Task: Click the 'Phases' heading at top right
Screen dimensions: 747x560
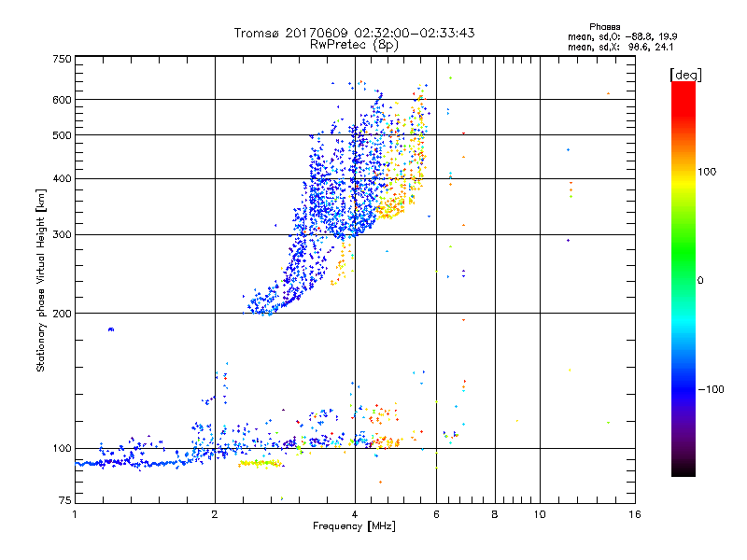Action: [604, 27]
